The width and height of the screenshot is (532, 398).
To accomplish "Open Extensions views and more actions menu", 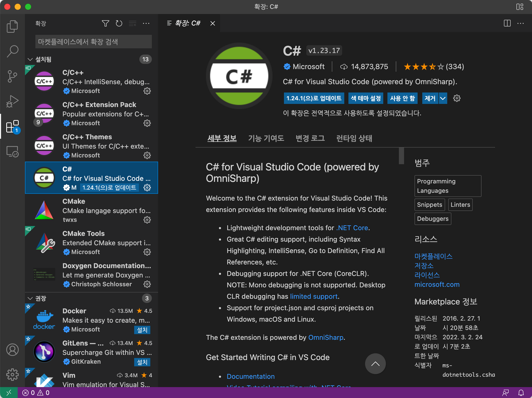I will (x=146, y=24).
